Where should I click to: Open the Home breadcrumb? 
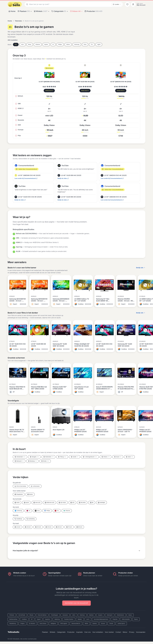[x=10, y=21]
